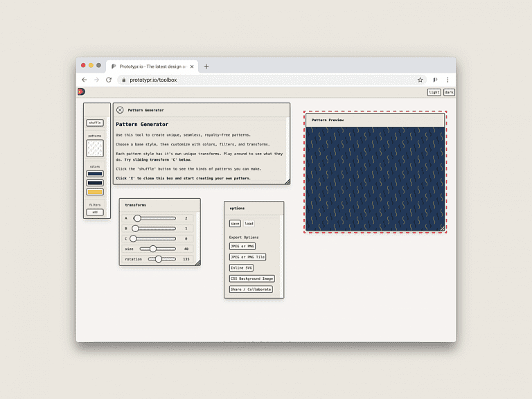This screenshot has width=532, height=399.
Task: Reload the page with the refresh icon
Action: pyautogui.click(x=109, y=80)
